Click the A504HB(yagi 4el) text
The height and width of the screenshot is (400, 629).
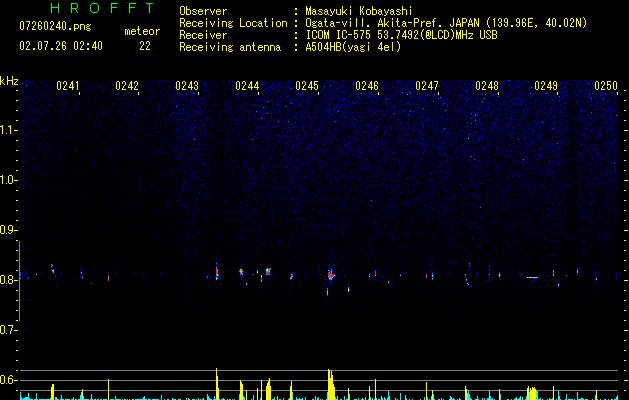coord(353,47)
